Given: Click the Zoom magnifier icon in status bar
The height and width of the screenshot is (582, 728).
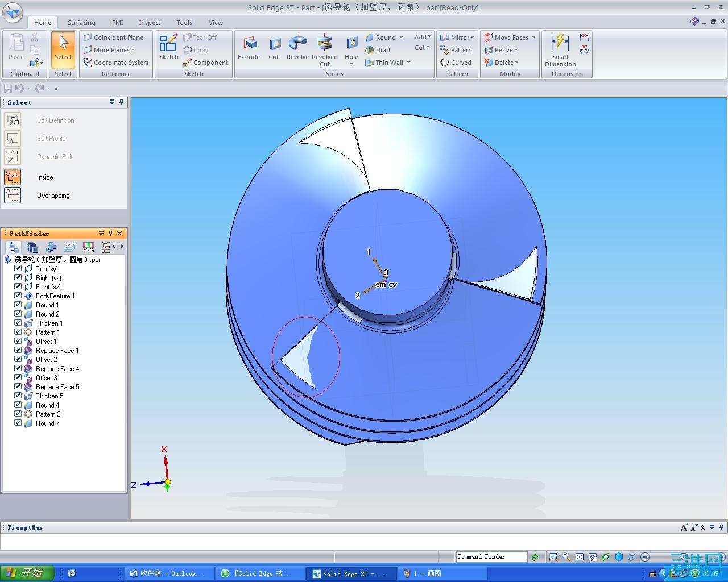Looking at the screenshot, I should pos(566,557).
